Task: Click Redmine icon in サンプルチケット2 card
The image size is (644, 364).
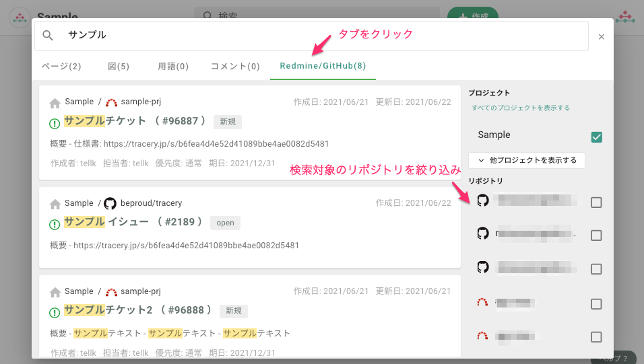Action: click(111, 292)
